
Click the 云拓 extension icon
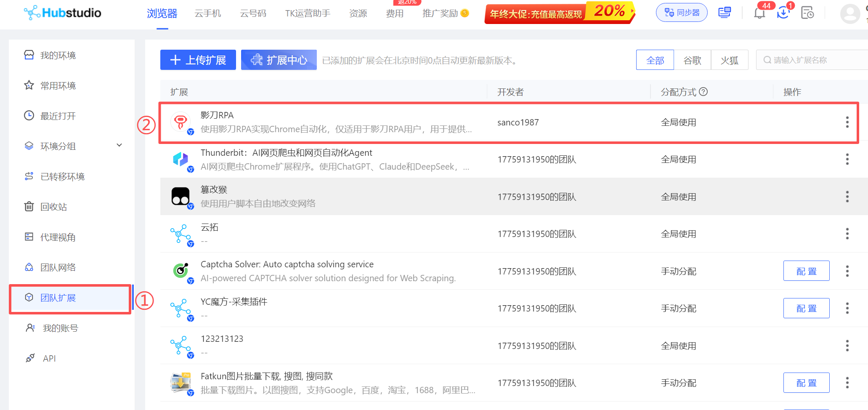(181, 234)
